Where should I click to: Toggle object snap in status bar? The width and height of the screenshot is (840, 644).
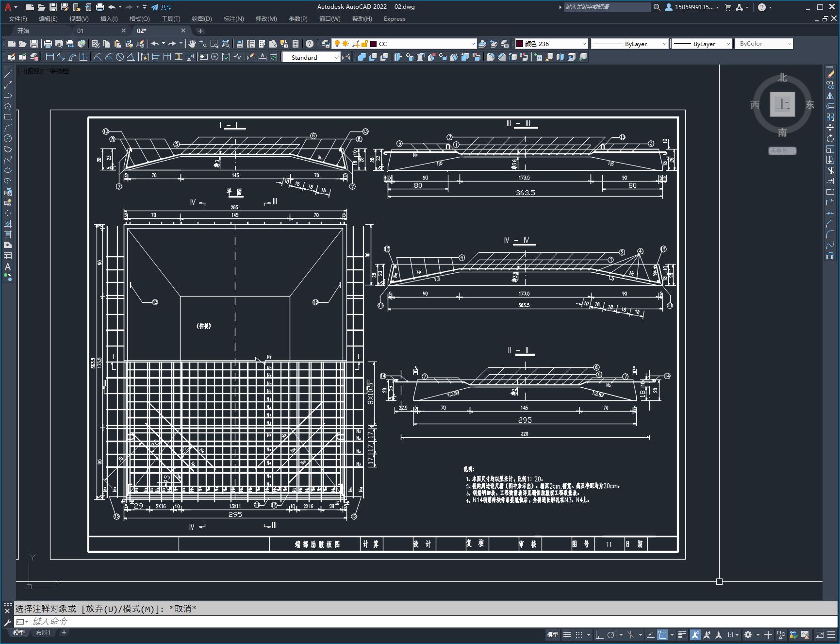[662, 634]
